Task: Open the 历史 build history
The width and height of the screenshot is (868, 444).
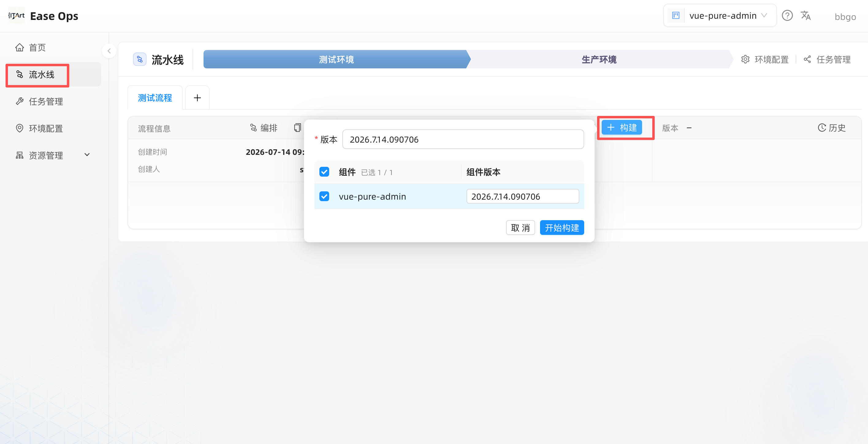Action: tap(832, 128)
